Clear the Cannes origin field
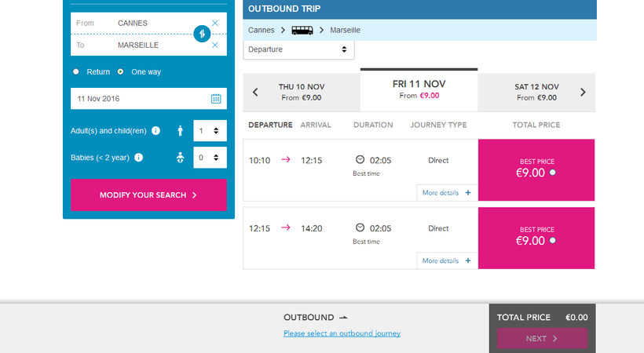The width and height of the screenshot is (644, 353). (x=215, y=24)
